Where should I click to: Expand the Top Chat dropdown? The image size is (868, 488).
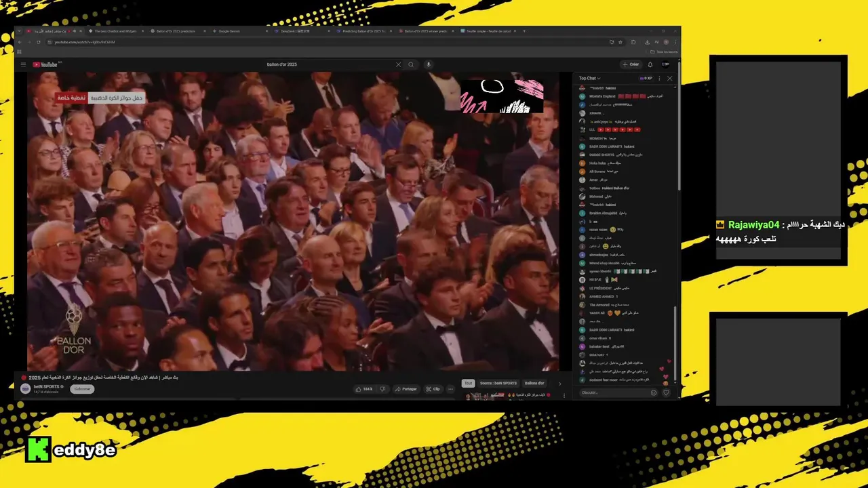pyautogui.click(x=589, y=78)
